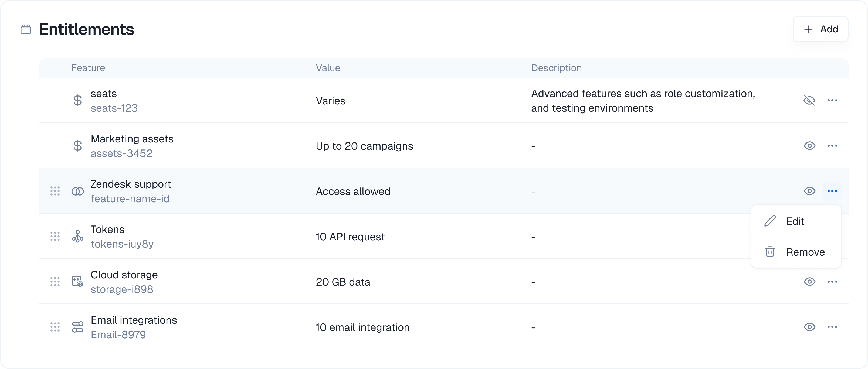Click the dollar icon beside Marketing assets

coord(77,146)
